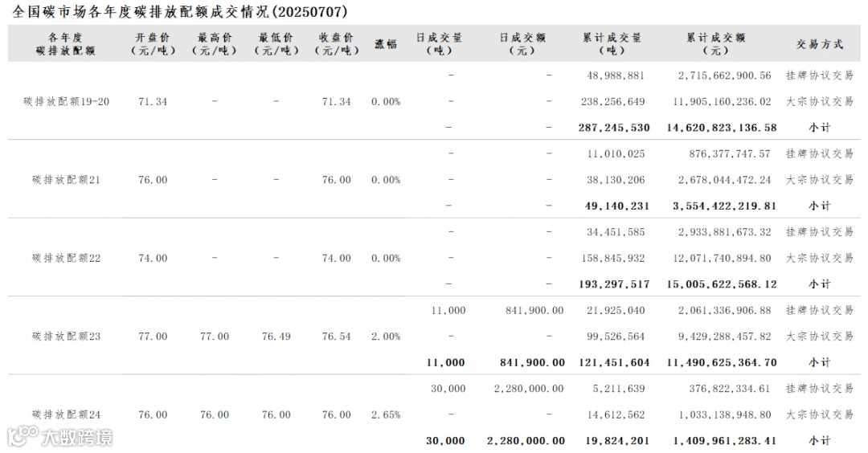Click cumulative volume 193,297,517
Screen dimensions: 868x453
coord(614,284)
